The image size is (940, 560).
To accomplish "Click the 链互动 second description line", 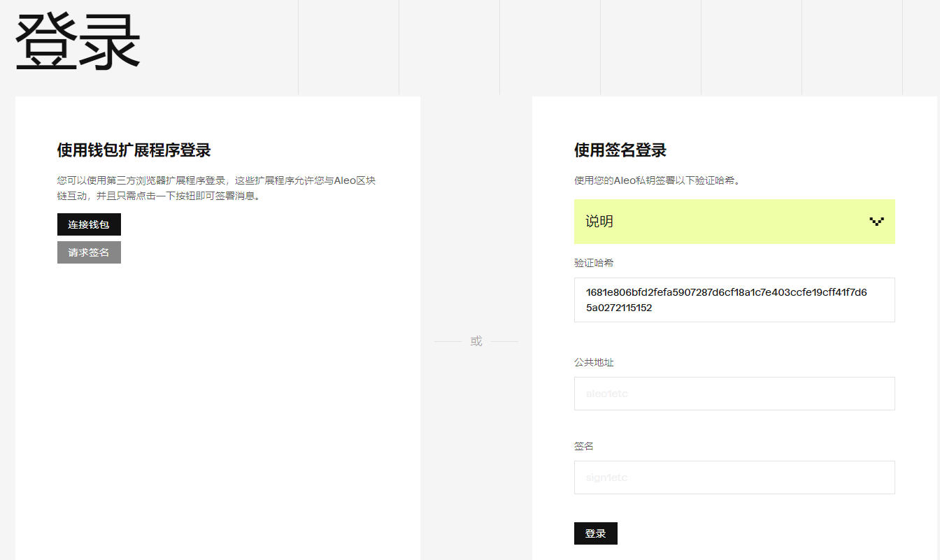I will click(x=158, y=196).
